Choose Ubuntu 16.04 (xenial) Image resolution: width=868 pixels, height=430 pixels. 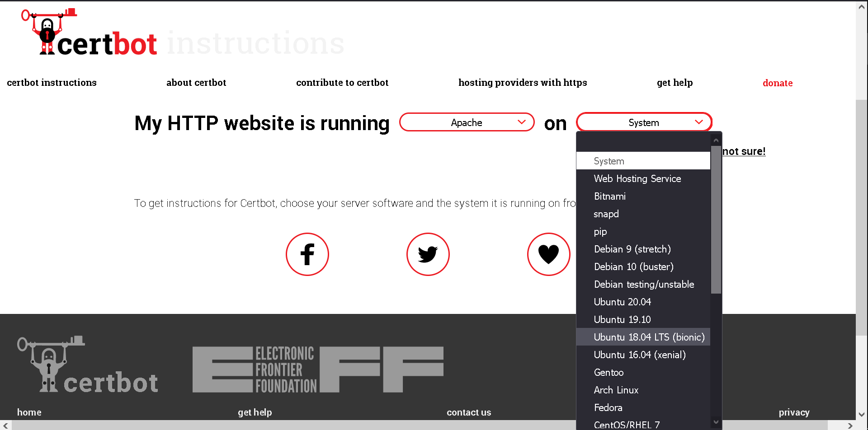tap(643, 355)
